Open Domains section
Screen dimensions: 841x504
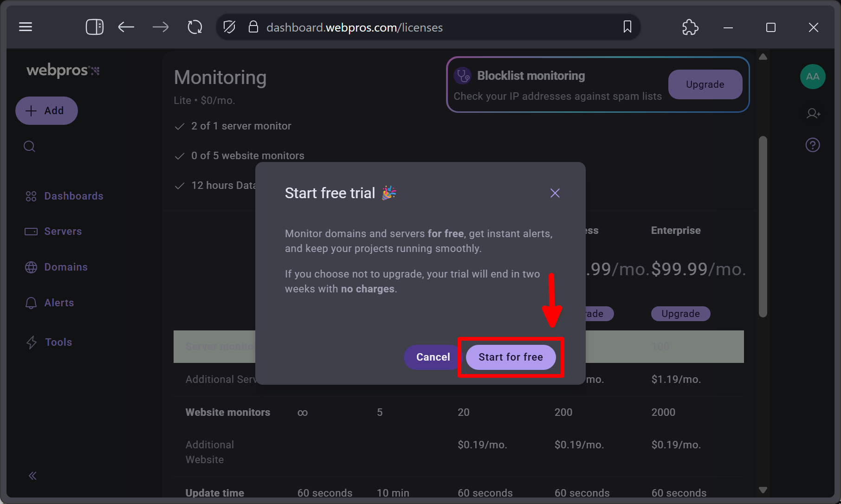(56, 267)
